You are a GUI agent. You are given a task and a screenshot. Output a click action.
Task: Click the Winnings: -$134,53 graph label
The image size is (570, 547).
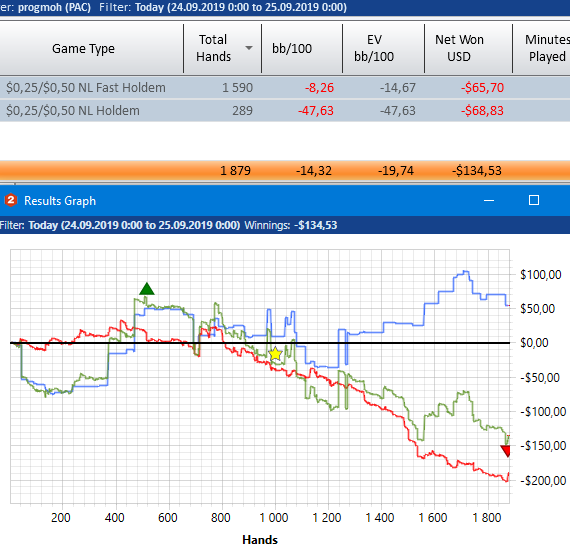click(x=291, y=225)
